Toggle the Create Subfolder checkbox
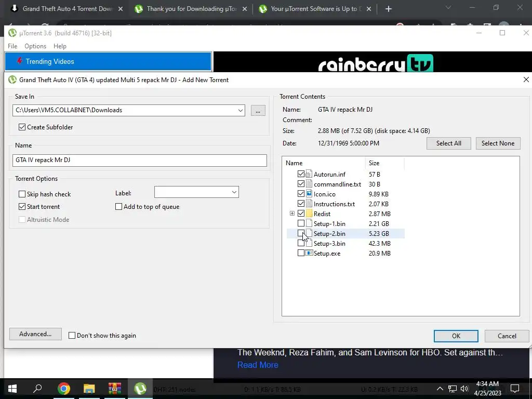This screenshot has height=399, width=532. click(x=22, y=127)
